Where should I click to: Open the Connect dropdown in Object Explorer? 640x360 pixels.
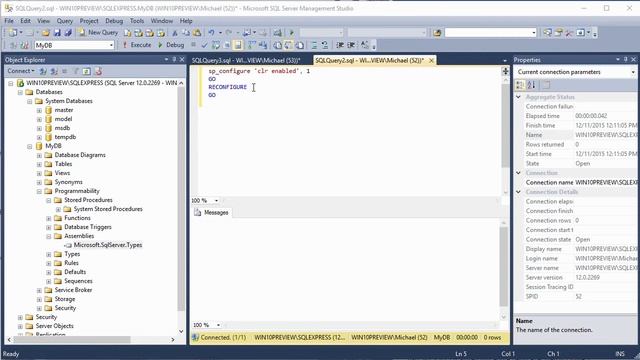20,71
